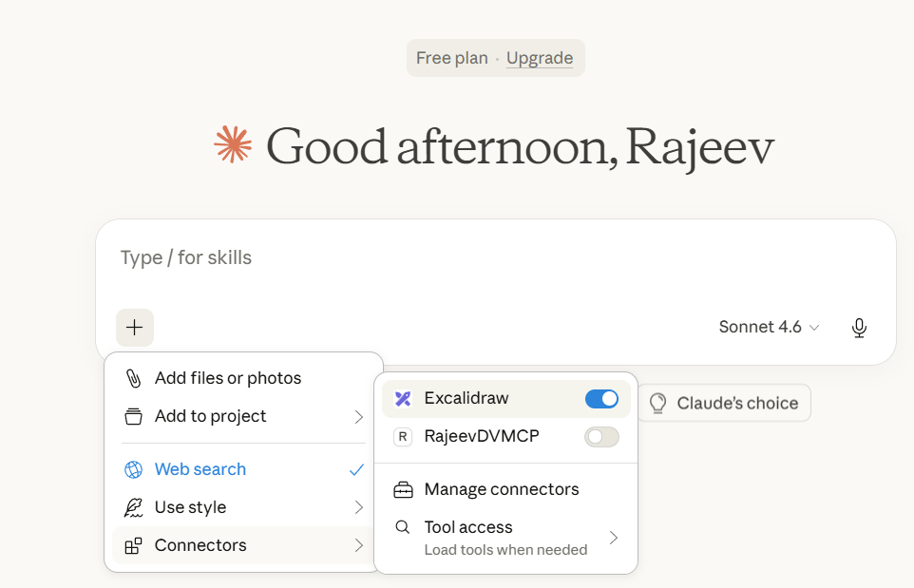Viewport: 914px width, 588px height.
Task: Select the Connectors menu item
Action: tap(200, 545)
